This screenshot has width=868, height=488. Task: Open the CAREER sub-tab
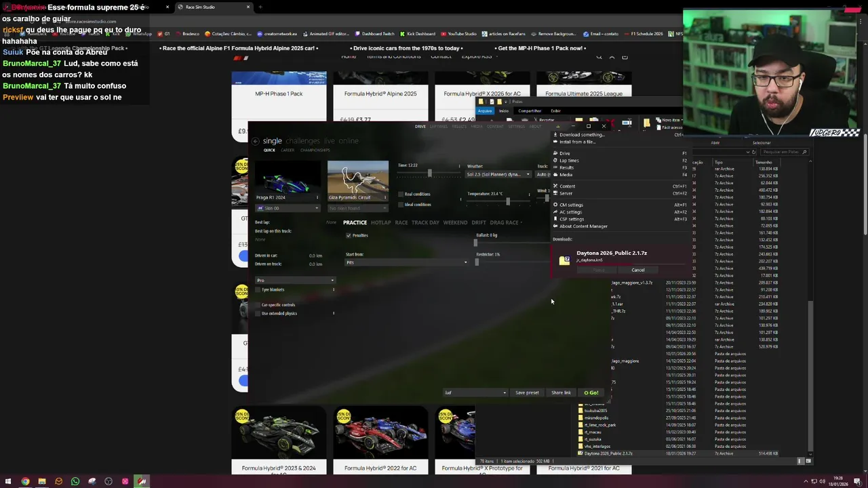click(288, 150)
